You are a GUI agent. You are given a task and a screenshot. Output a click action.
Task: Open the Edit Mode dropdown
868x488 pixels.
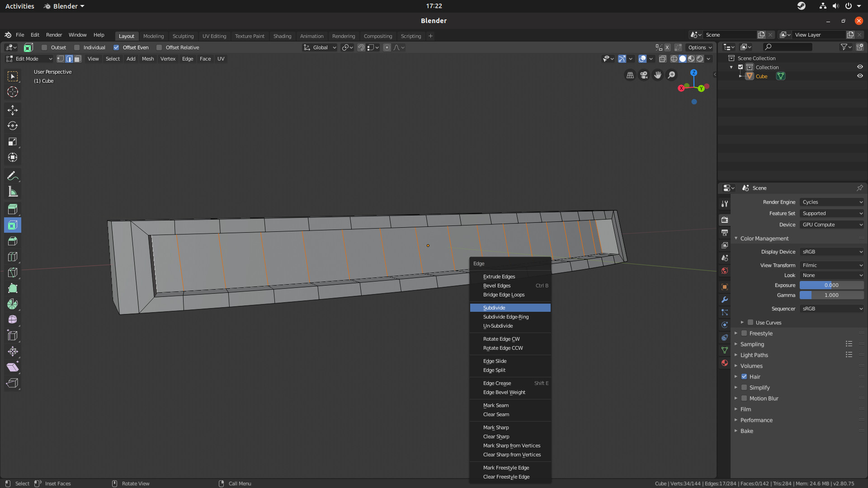point(29,59)
